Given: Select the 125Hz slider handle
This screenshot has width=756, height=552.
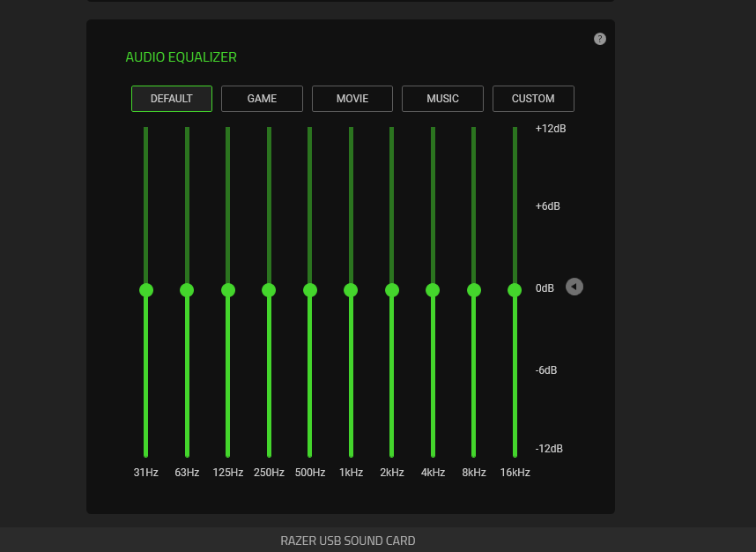Looking at the screenshot, I should (228, 290).
